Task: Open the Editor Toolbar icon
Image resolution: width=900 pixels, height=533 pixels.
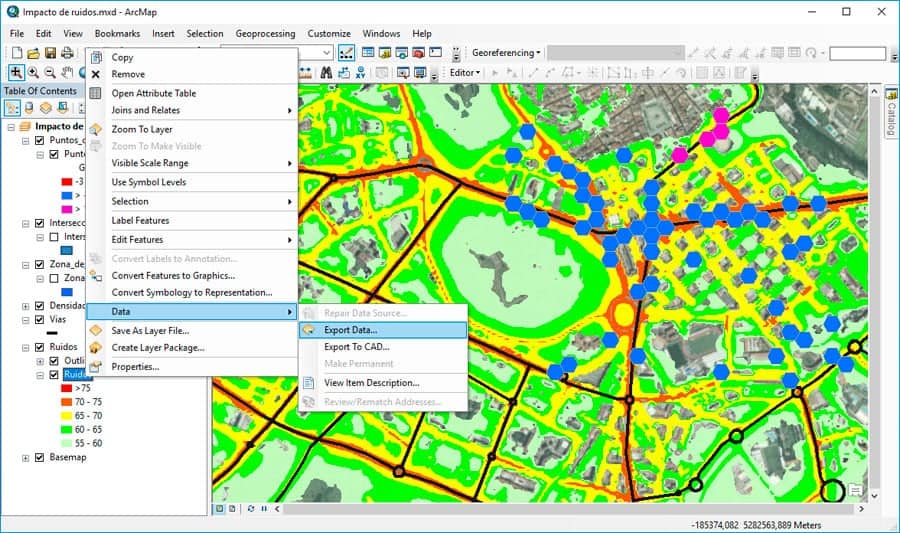Action: [347, 53]
